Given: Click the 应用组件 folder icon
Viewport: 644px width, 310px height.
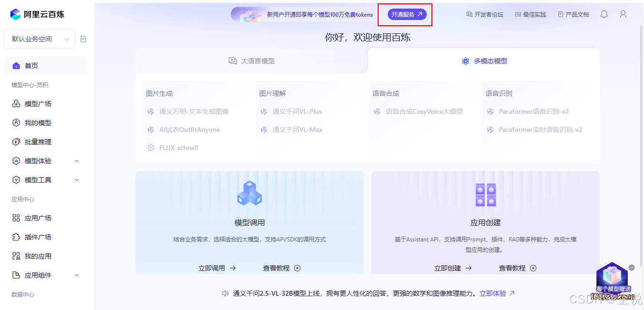Looking at the screenshot, I should [16, 275].
